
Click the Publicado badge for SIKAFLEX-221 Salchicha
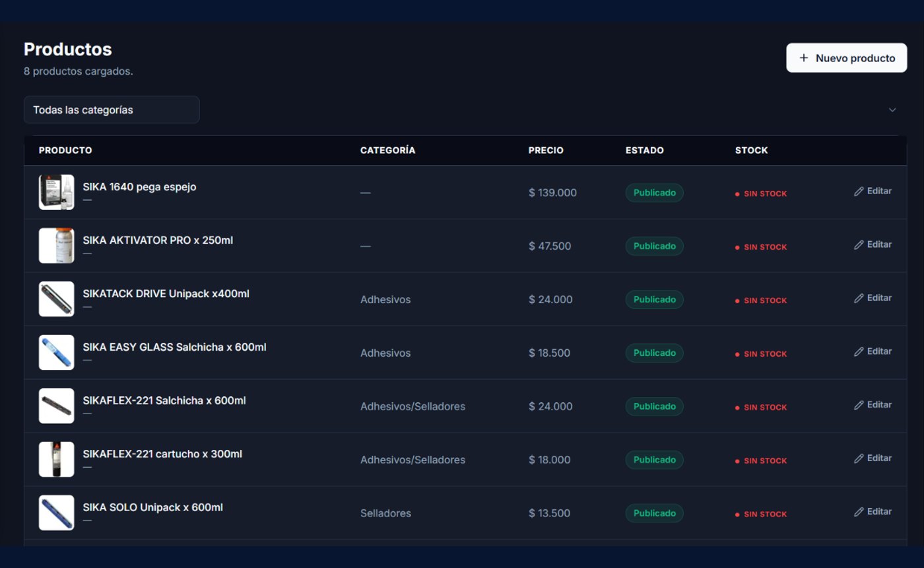[x=655, y=407]
